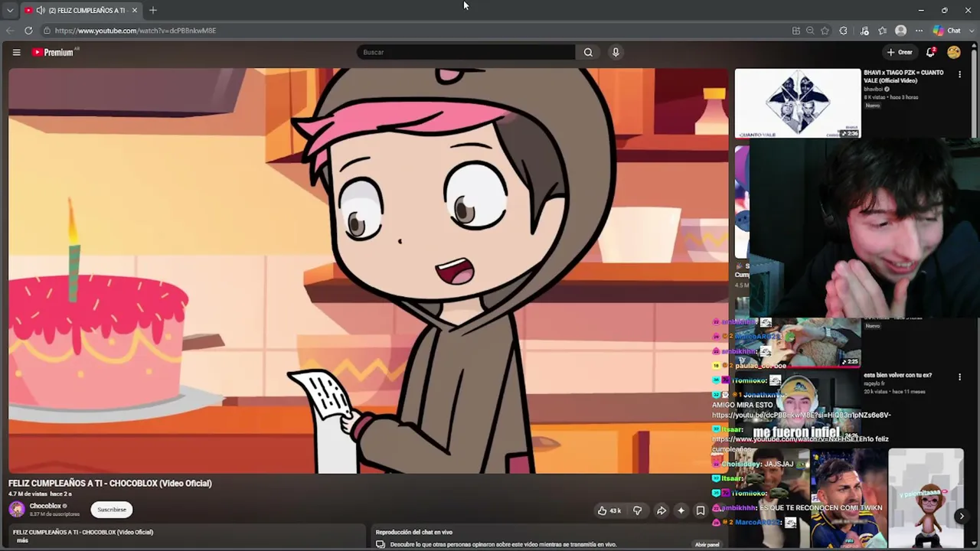The width and height of the screenshot is (980, 551).
Task: Click the zoom out magnifier in address bar
Action: 810,31
